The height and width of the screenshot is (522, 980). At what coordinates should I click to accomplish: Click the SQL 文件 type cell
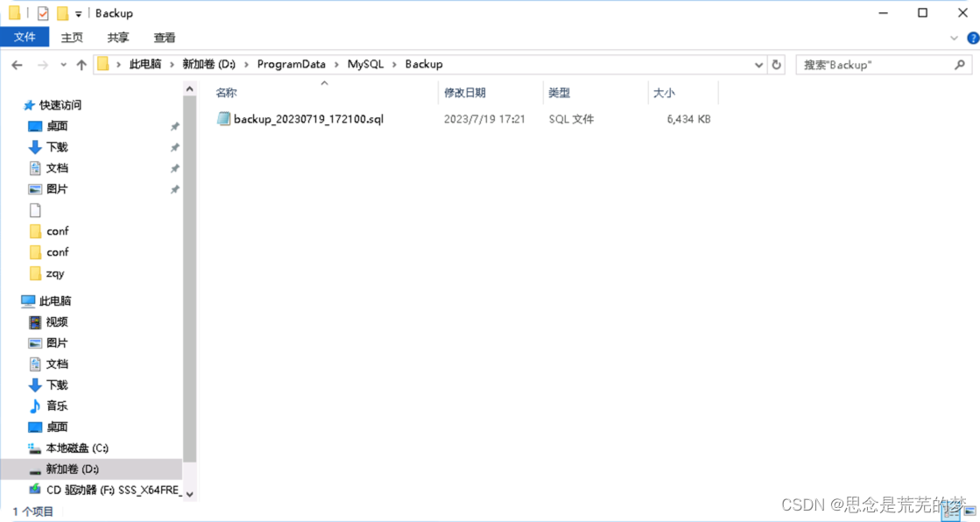point(571,119)
